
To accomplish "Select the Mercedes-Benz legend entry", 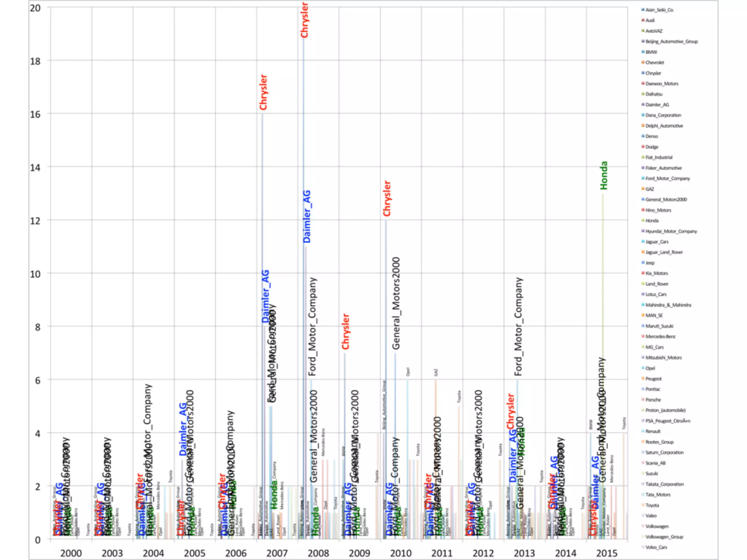I will coord(660,337).
